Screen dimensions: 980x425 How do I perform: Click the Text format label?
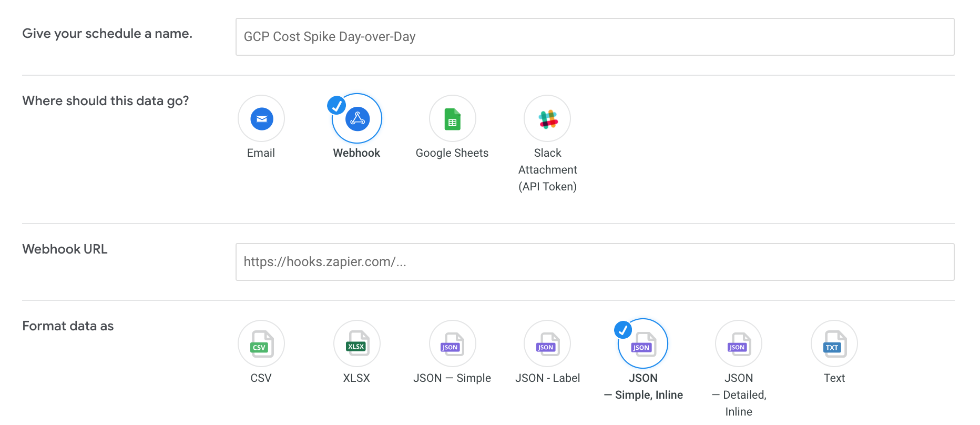[834, 378]
